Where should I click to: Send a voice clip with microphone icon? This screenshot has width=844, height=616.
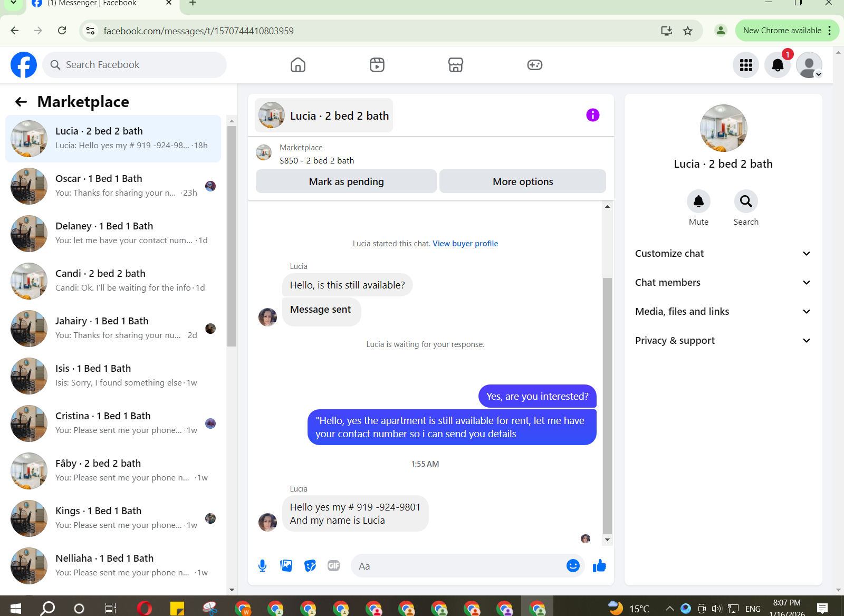[x=262, y=566]
